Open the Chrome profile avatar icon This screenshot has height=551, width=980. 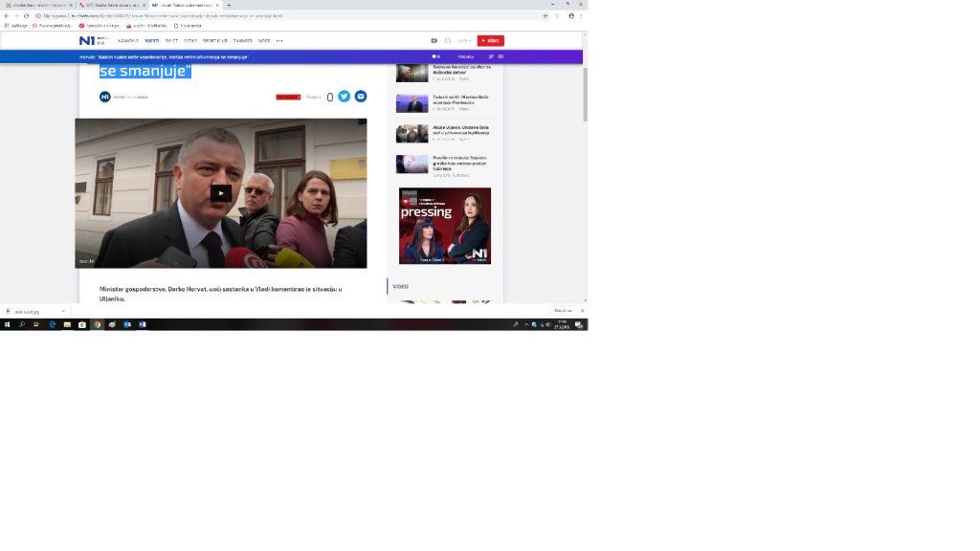click(x=571, y=15)
